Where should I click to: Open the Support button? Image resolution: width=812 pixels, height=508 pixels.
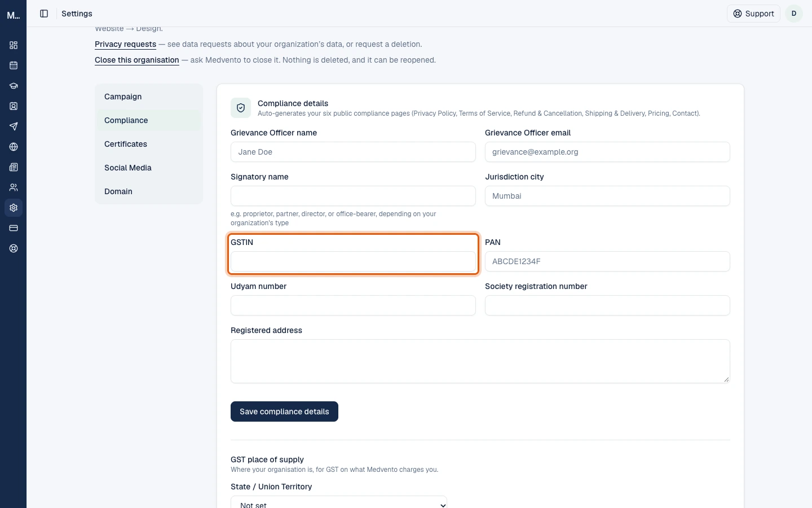click(753, 14)
